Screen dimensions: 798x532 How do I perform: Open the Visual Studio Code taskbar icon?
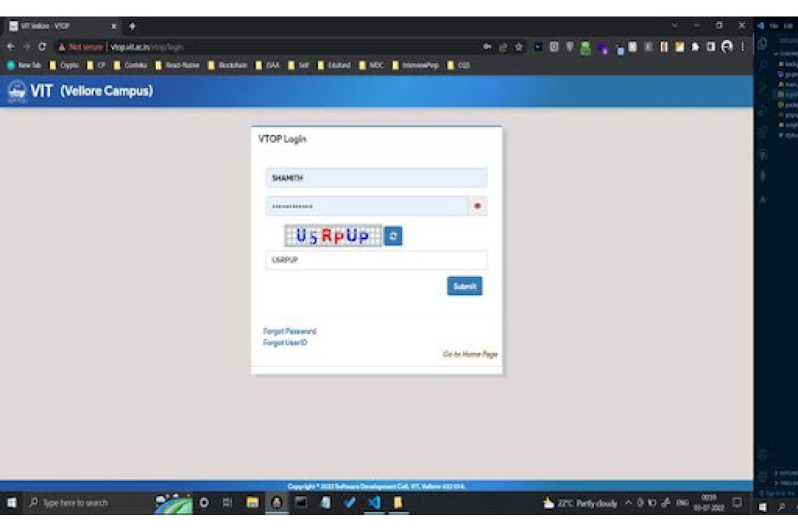pos(374,503)
